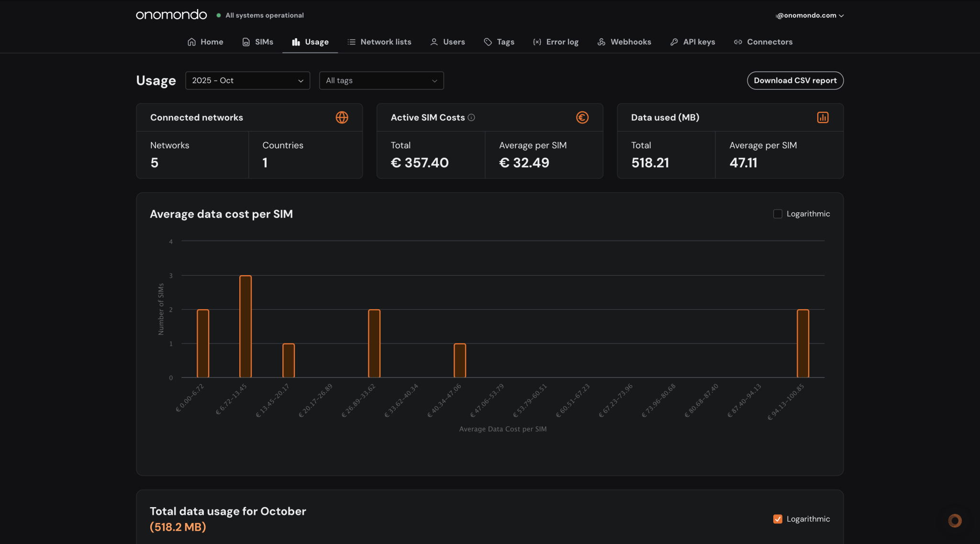
Task: Click the globe icon on Connected networks card
Action: tap(342, 117)
